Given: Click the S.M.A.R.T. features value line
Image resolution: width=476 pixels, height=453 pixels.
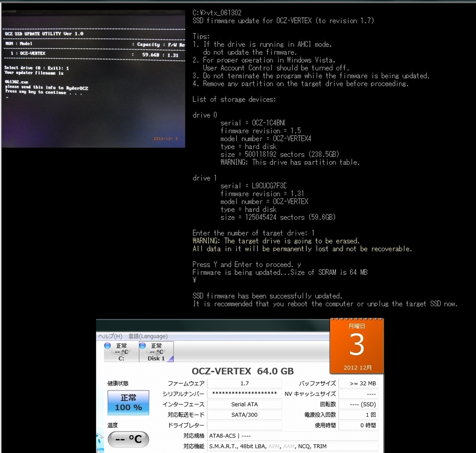Looking at the screenshot, I should pyautogui.click(x=293, y=446).
